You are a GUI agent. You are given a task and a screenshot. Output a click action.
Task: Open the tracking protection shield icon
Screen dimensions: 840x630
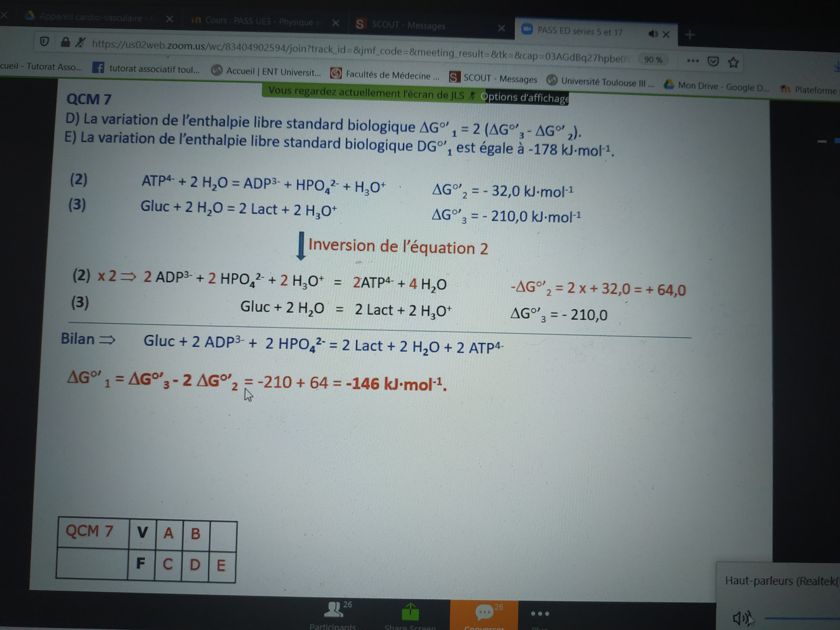45,41
